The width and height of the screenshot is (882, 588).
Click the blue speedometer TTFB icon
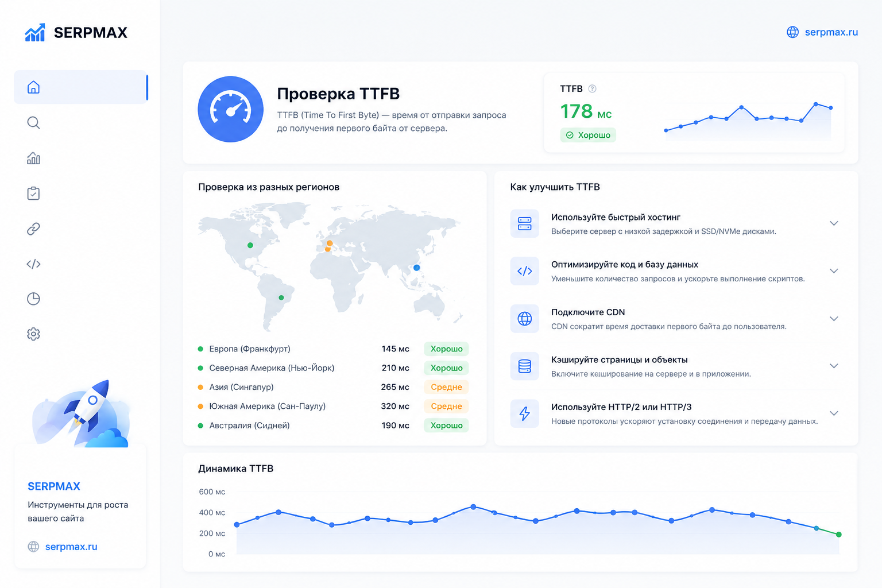[231, 109]
